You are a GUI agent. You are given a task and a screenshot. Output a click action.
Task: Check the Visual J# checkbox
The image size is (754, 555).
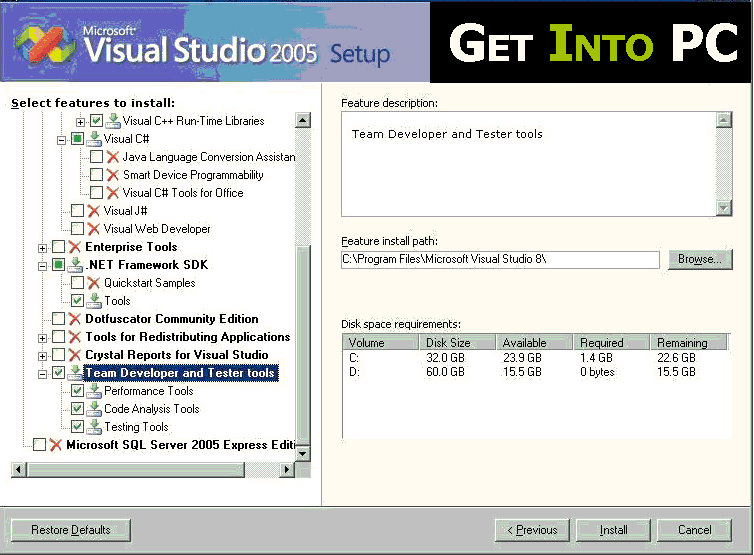coord(77,211)
